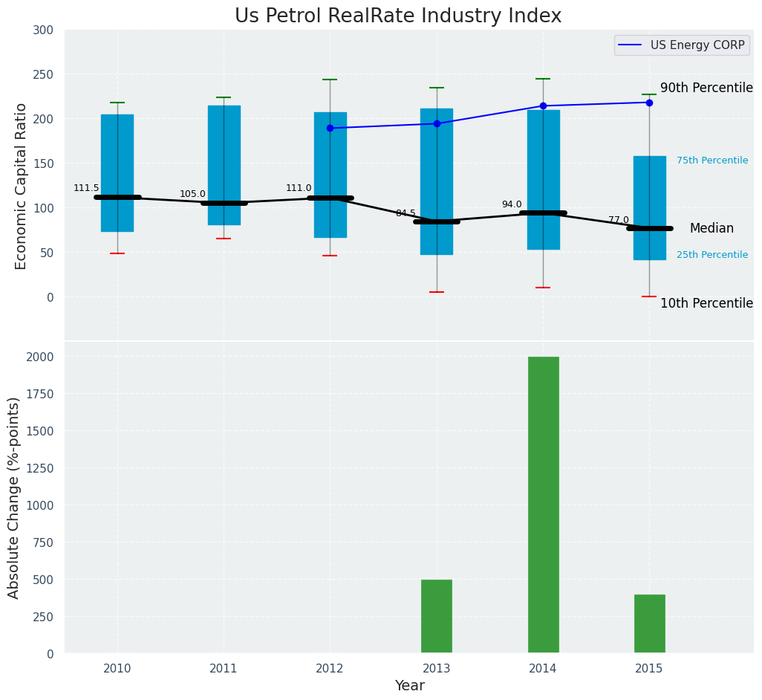Image resolution: width=762 pixels, height=700 pixels.
Task: Select the 2013 blue line data point
Action: click(437, 124)
